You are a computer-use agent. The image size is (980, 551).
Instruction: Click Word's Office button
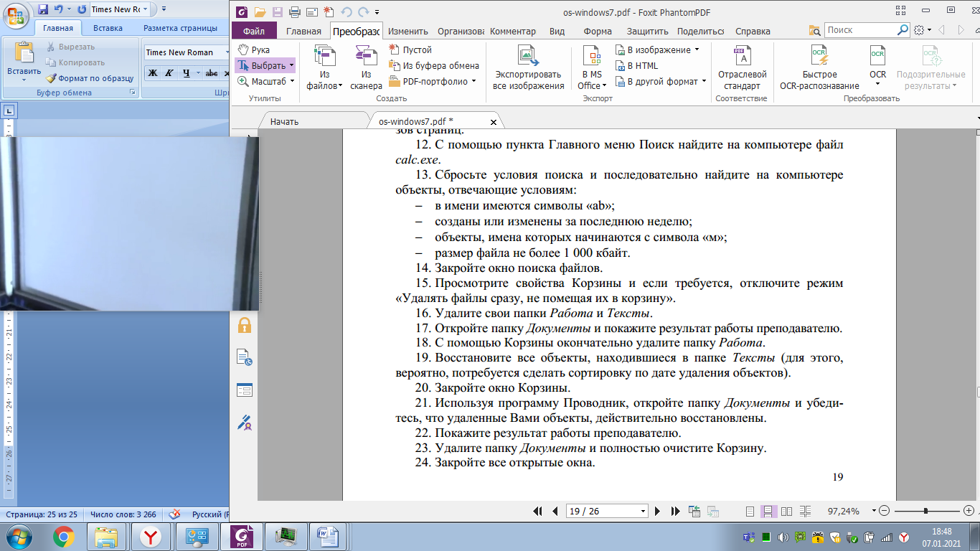17,17
